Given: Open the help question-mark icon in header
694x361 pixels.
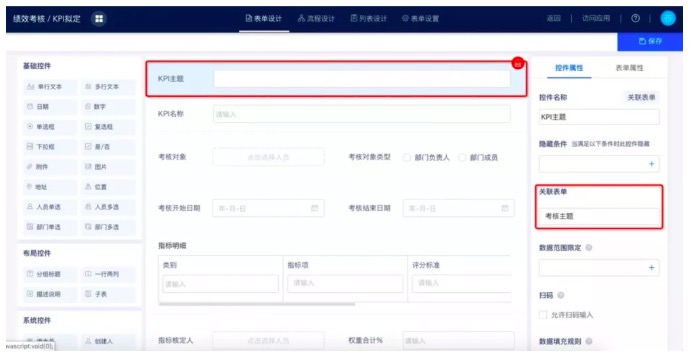Looking at the screenshot, I should [635, 18].
